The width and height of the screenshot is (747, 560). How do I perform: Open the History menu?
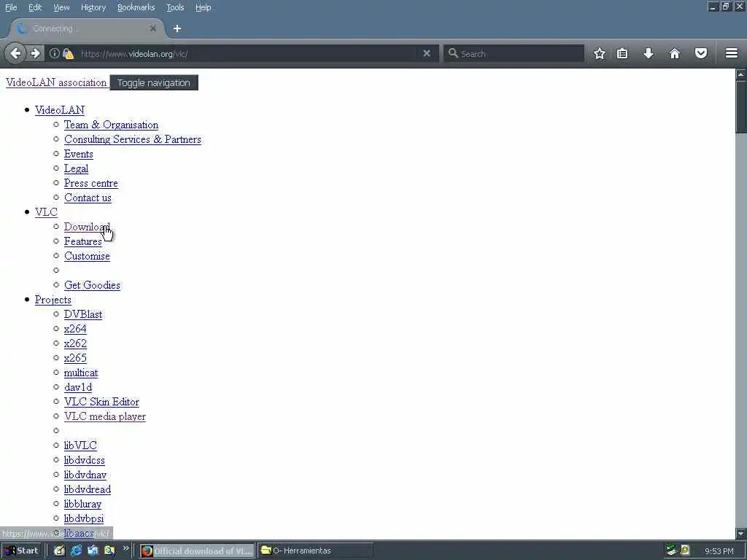[x=93, y=7]
